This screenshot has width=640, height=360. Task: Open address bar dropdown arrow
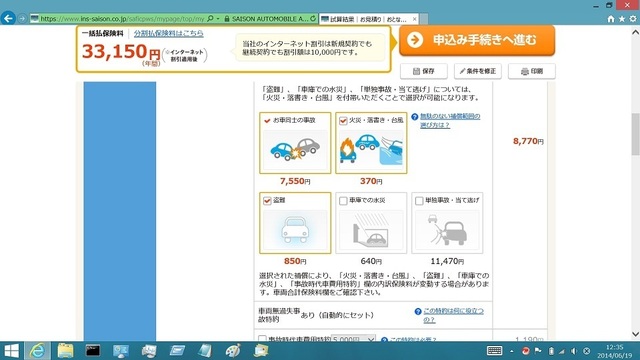pyautogui.click(x=218, y=19)
